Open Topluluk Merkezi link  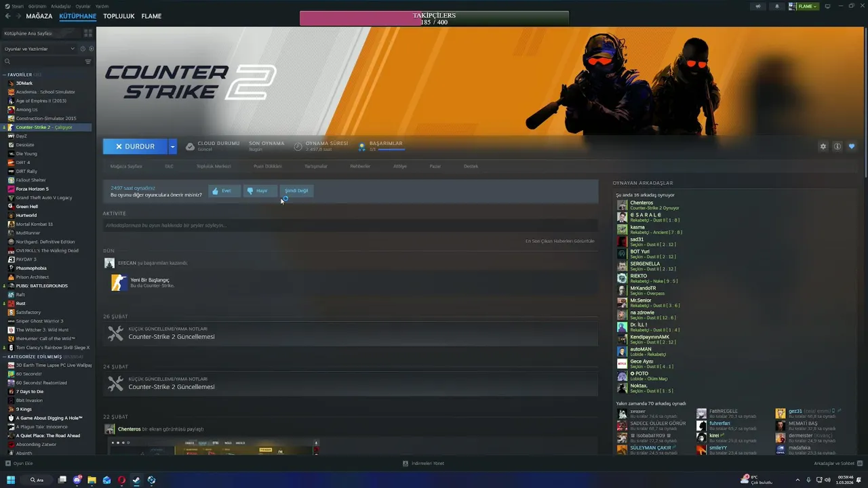coord(214,166)
